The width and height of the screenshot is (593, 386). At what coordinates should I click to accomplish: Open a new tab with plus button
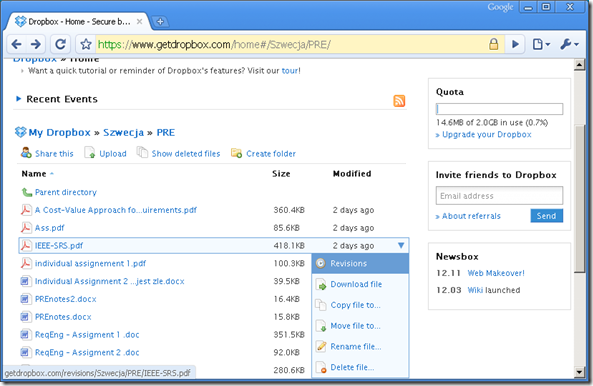pyautogui.click(x=160, y=22)
